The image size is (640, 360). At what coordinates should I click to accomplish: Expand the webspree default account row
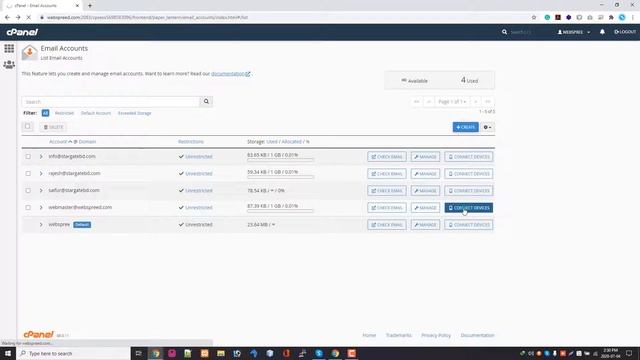tap(41, 224)
